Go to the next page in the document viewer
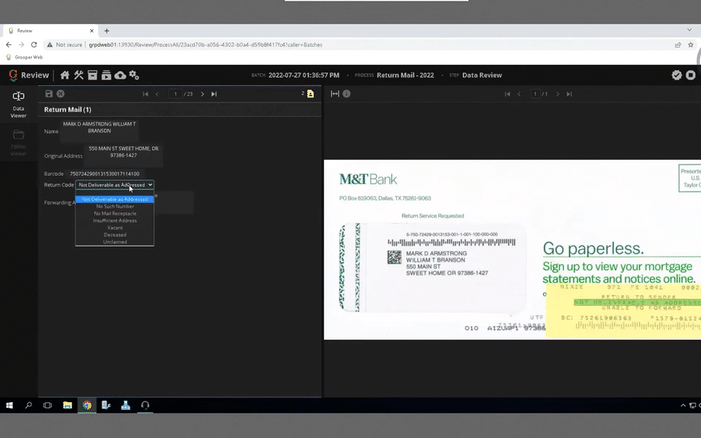Screen dimensions: 701x438 tap(557, 94)
